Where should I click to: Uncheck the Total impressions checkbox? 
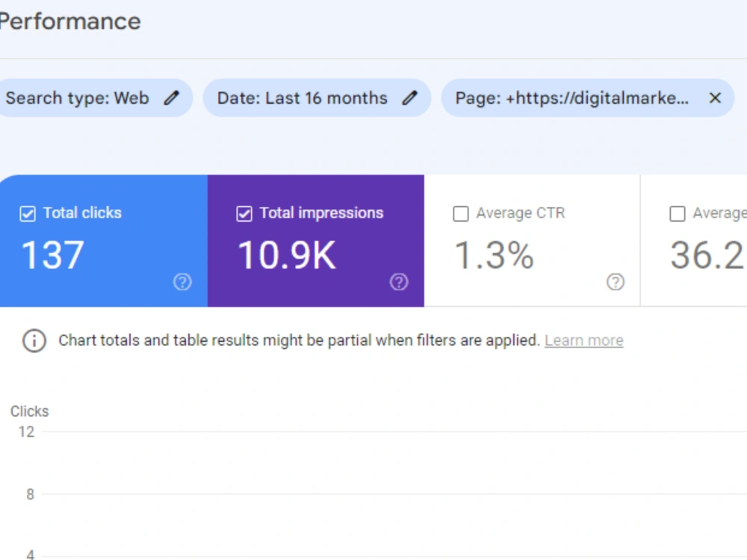pyautogui.click(x=244, y=214)
